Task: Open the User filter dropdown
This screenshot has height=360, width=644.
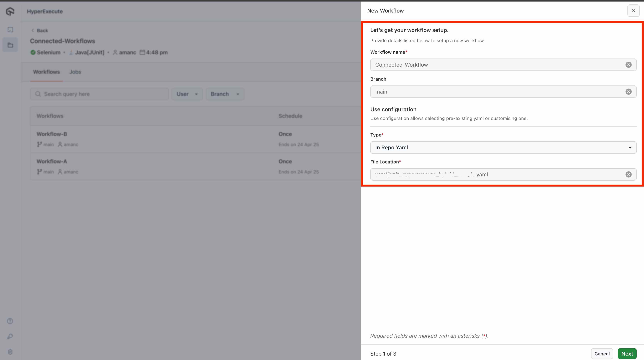Action: click(x=187, y=94)
